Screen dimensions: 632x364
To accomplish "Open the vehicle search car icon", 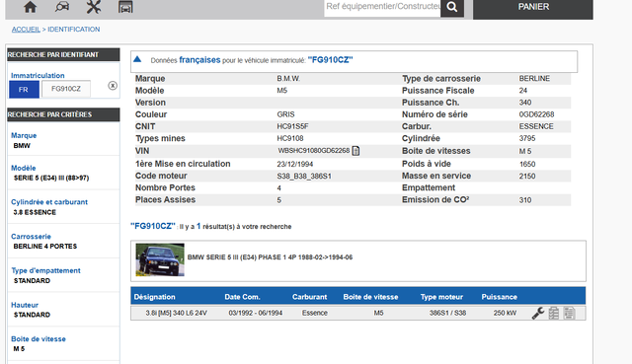I will click(x=62, y=7).
